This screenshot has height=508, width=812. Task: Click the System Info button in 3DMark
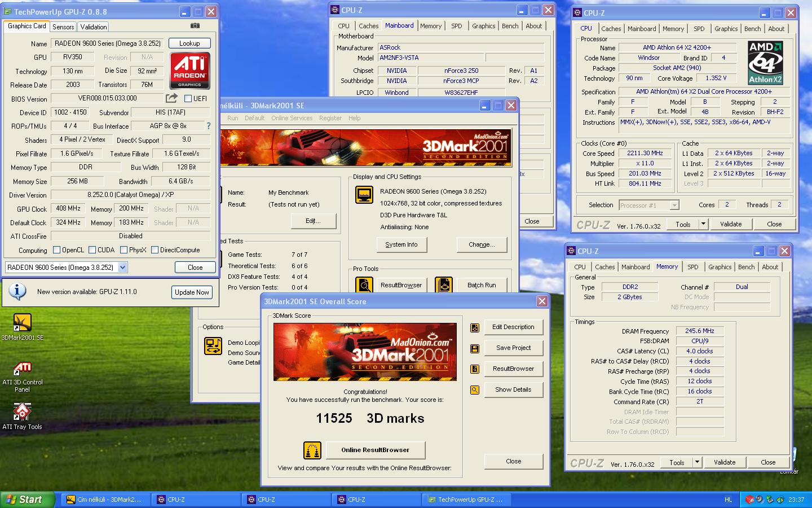tap(401, 244)
